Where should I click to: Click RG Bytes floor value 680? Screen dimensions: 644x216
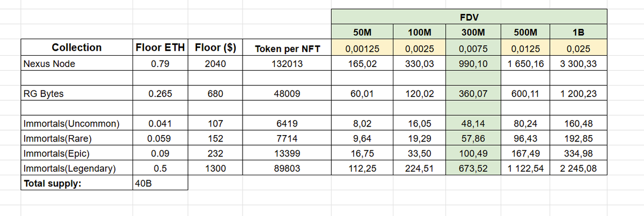pyautogui.click(x=215, y=94)
